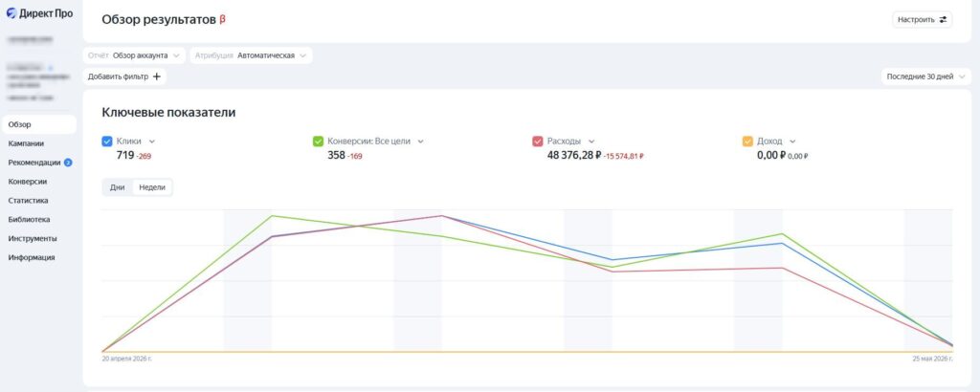The image size is (980, 392).
Task: Open the Отчёт Обзор аккаунта dropdown
Action: coord(134,55)
